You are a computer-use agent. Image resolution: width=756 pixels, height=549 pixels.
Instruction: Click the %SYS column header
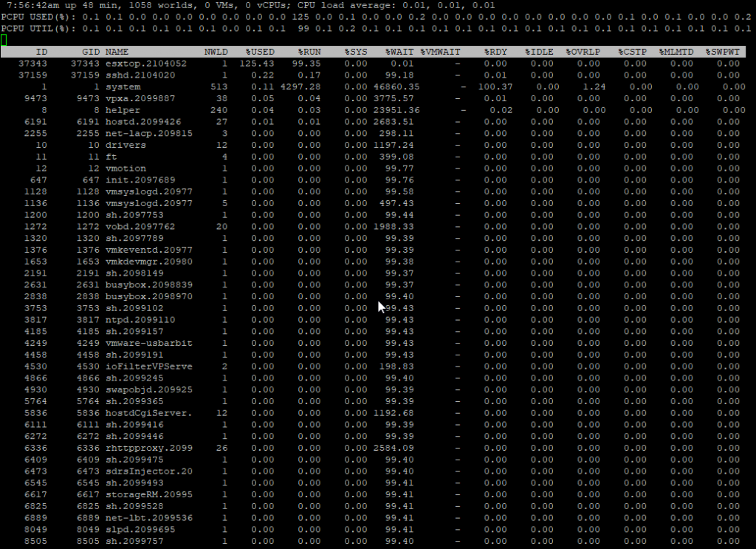point(356,52)
